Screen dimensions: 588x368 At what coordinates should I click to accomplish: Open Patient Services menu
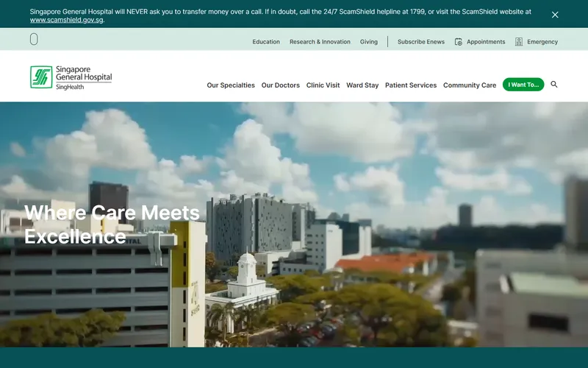pyautogui.click(x=411, y=85)
